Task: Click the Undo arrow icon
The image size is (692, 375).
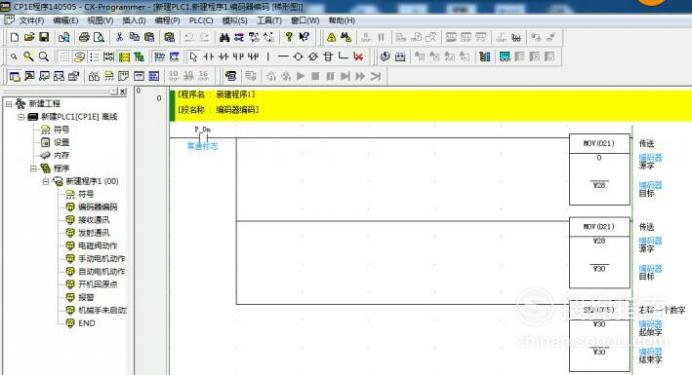Action: coord(189,37)
